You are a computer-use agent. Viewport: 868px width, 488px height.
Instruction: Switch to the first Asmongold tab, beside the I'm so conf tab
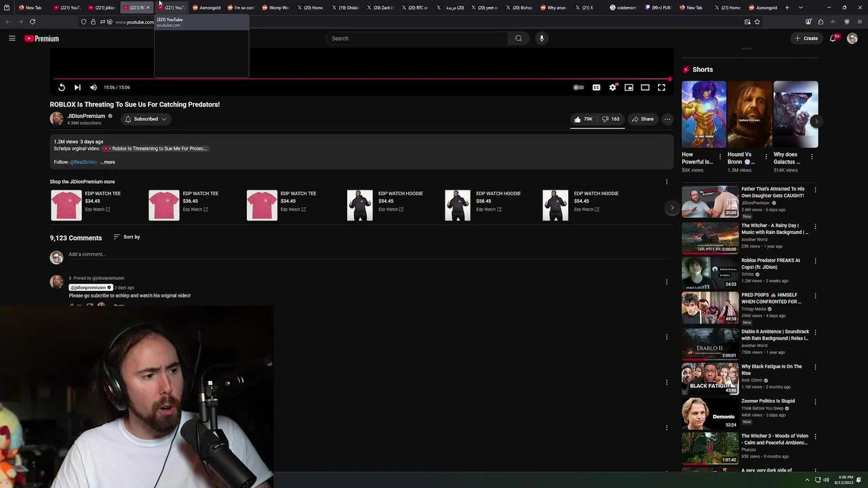(x=206, y=7)
